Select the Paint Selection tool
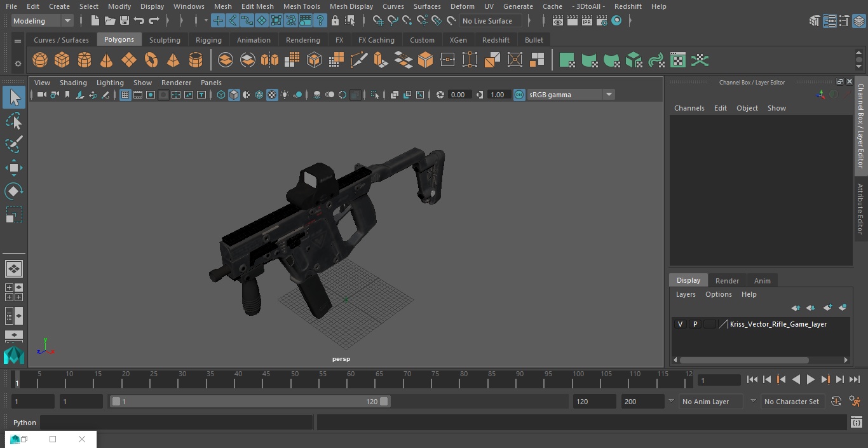 click(14, 144)
